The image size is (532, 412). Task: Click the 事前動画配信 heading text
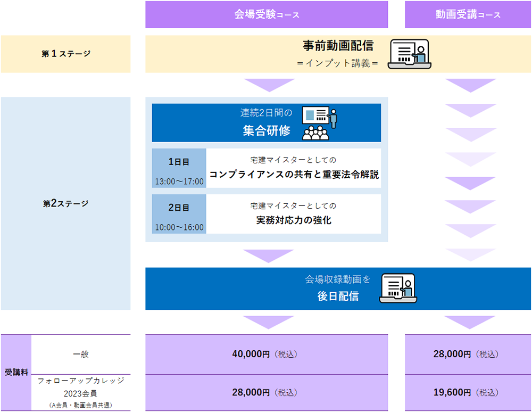point(338,46)
